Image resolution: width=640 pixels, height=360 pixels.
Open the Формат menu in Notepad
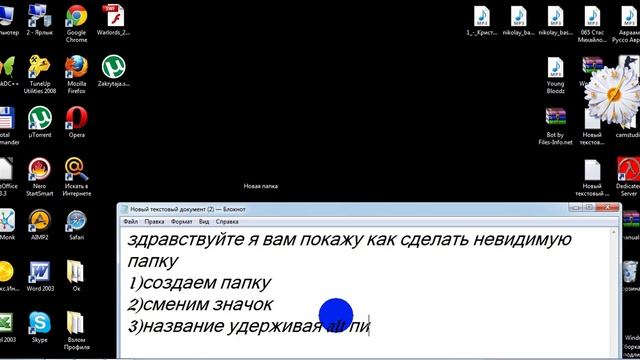pyautogui.click(x=182, y=222)
